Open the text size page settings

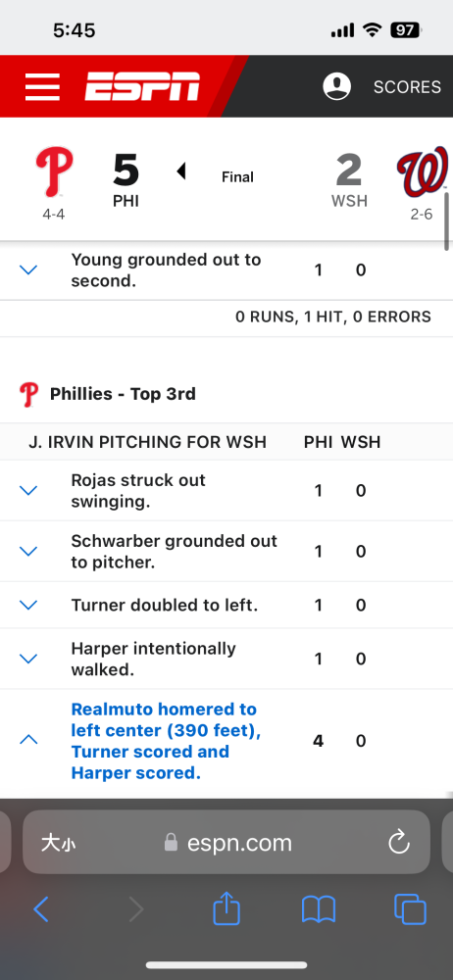click(x=59, y=843)
